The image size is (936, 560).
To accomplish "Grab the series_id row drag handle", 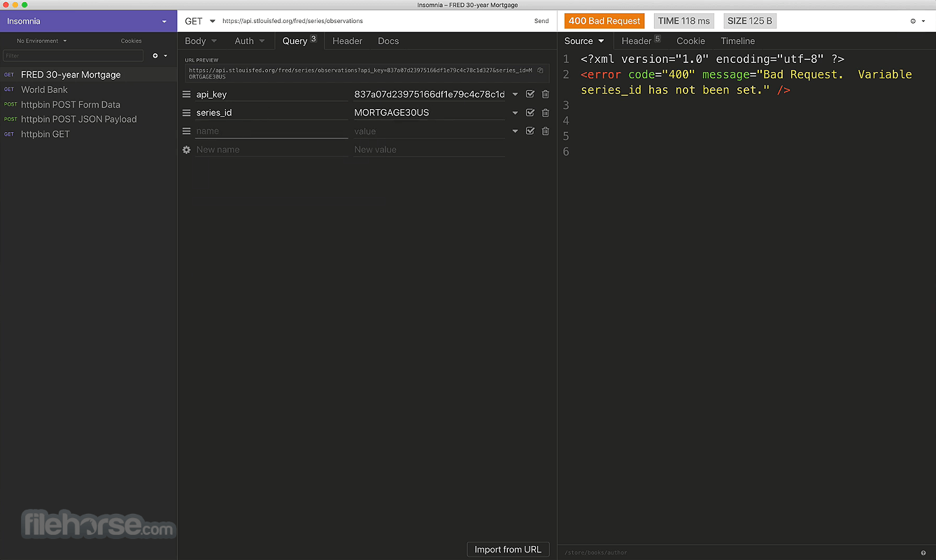I will (x=186, y=113).
